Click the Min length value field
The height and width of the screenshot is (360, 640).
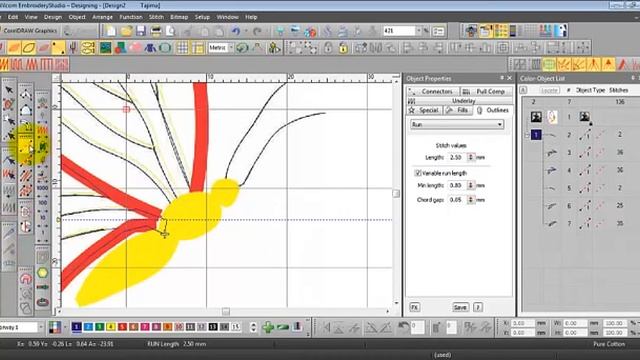pos(457,185)
